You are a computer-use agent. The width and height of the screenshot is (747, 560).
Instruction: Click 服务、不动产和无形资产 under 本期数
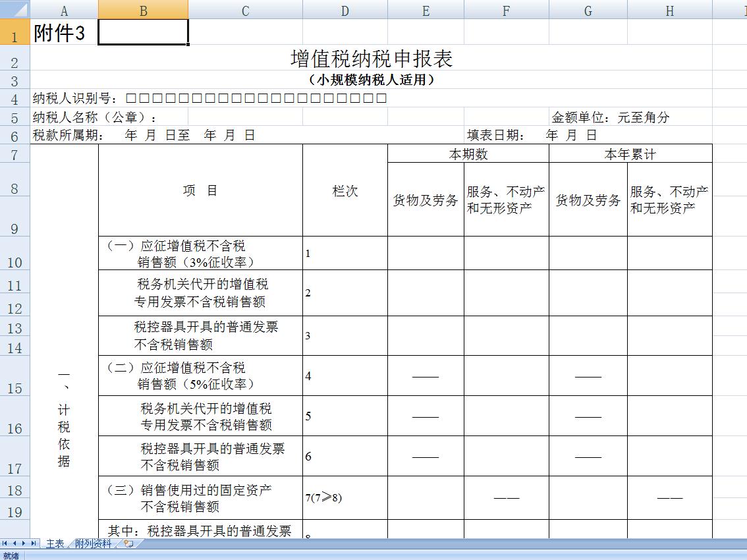pos(507,200)
